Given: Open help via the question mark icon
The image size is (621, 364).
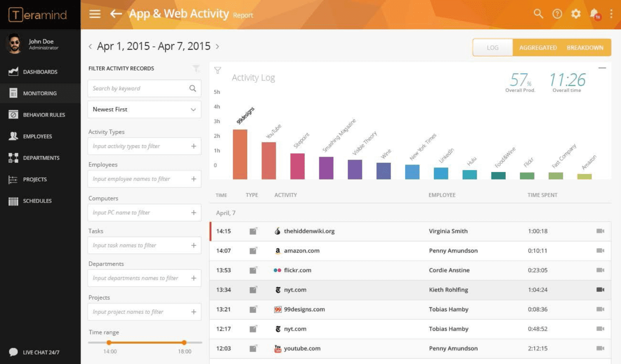Looking at the screenshot, I should coord(557,14).
